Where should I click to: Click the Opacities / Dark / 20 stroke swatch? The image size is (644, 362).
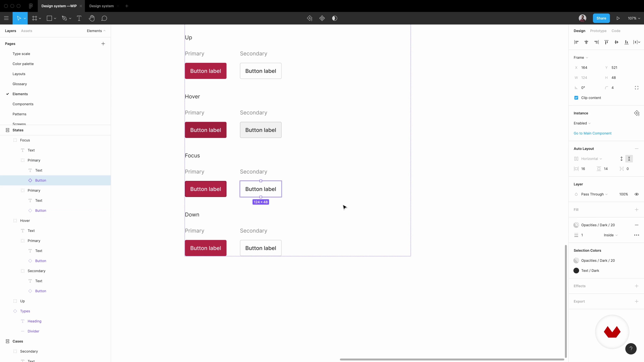tap(576, 225)
